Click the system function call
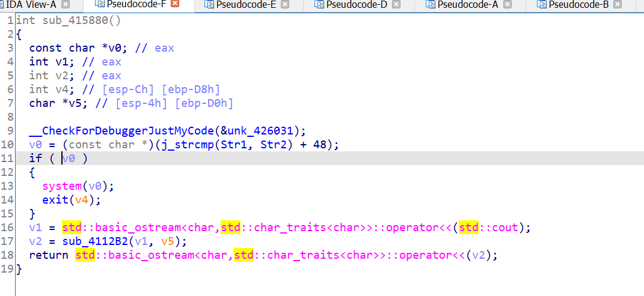The image size is (644, 296). (x=62, y=186)
